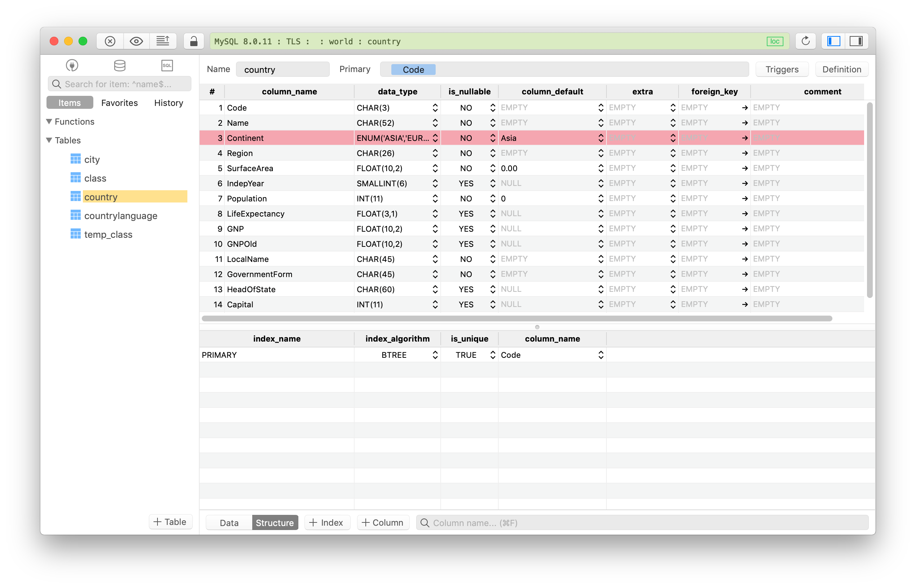Image resolution: width=916 pixels, height=588 pixels.
Task: Click the Add Column button
Action: click(x=384, y=522)
